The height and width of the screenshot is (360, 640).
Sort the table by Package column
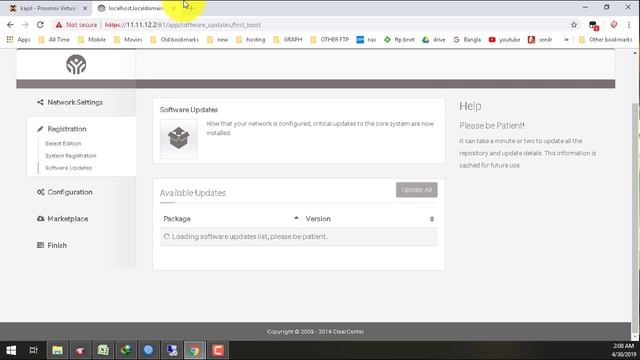pos(231,219)
